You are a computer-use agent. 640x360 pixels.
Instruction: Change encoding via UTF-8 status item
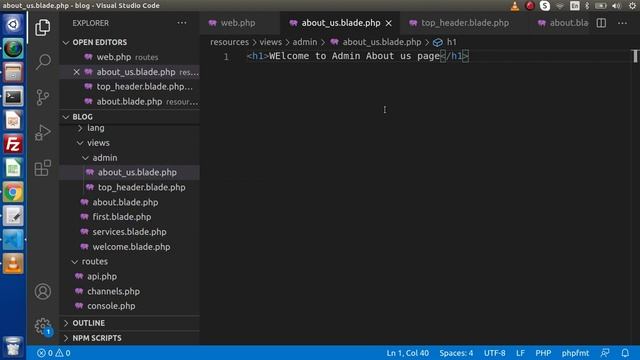494,353
